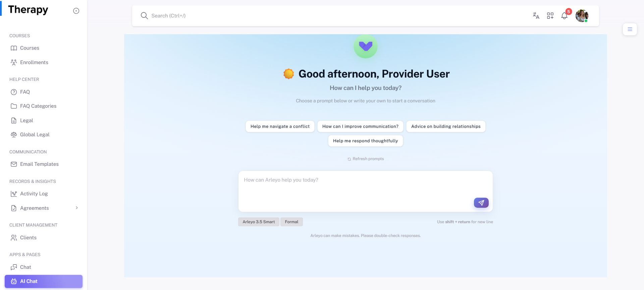Click the search magnifier icon
644x290 pixels.
click(x=144, y=15)
